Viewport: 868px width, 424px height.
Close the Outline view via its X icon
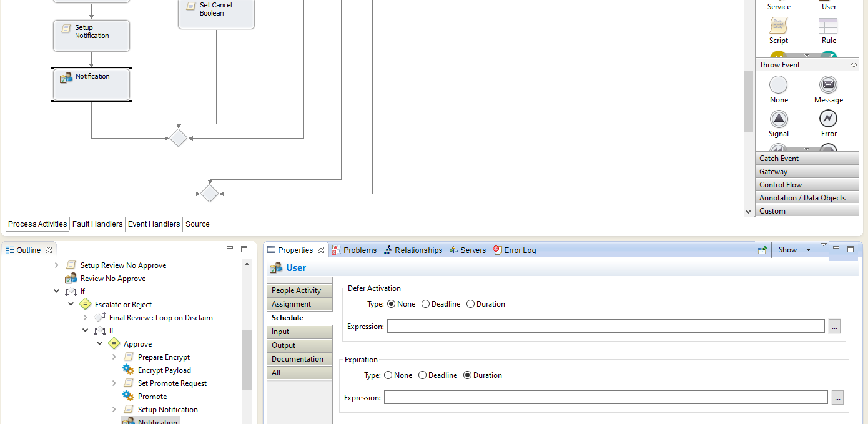(x=49, y=250)
